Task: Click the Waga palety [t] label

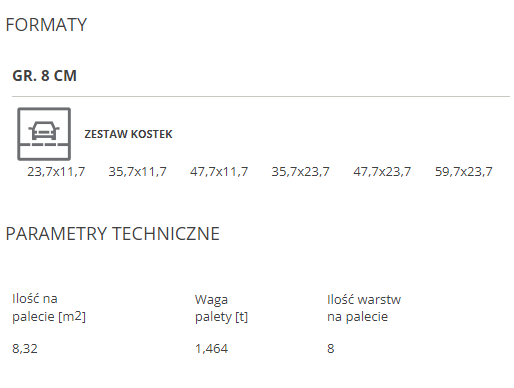Action: pos(221,308)
